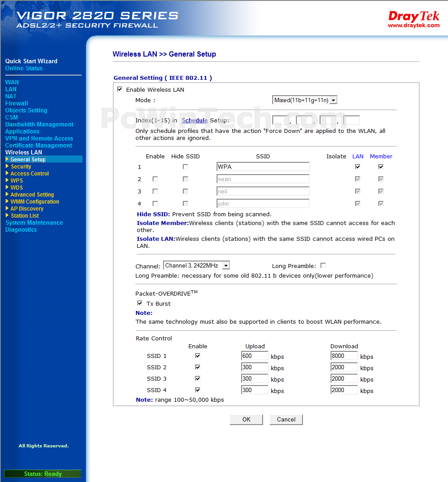Open Online Status page
The height and width of the screenshot is (482, 448).
click(24, 68)
